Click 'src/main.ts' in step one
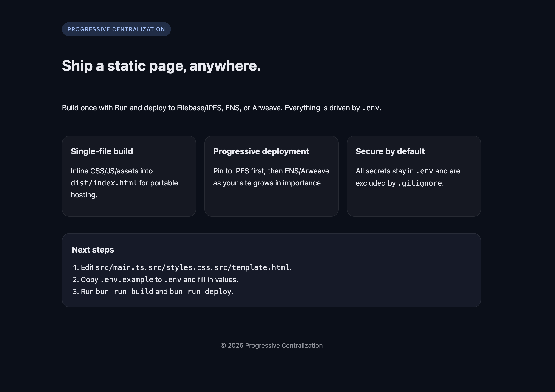Viewport: 555px width, 392px height. click(120, 267)
